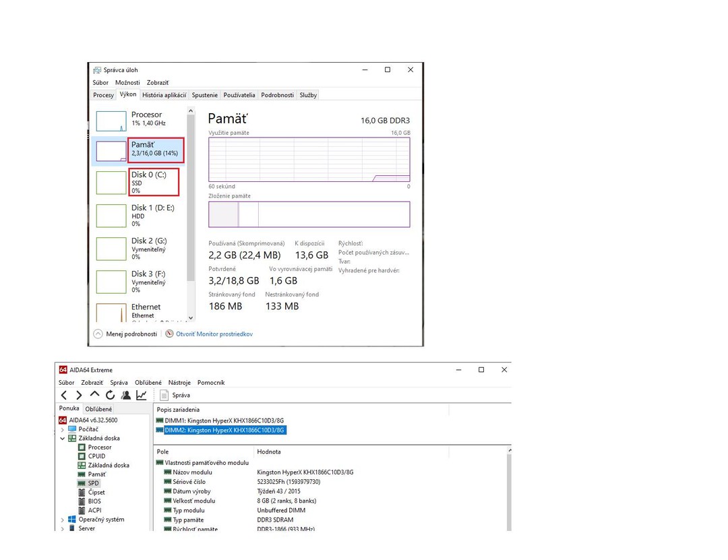
Task: Select DIMM2 Kingston HyperX device row
Action: click(x=221, y=431)
